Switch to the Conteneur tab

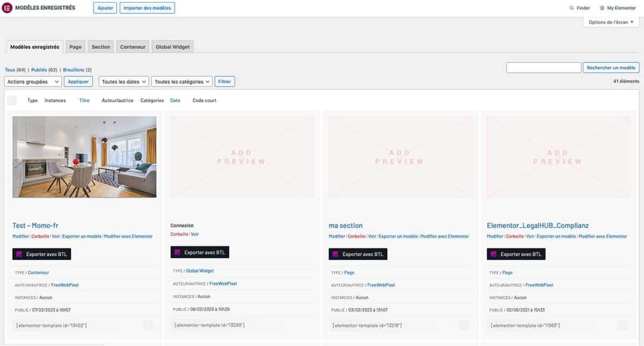point(133,47)
